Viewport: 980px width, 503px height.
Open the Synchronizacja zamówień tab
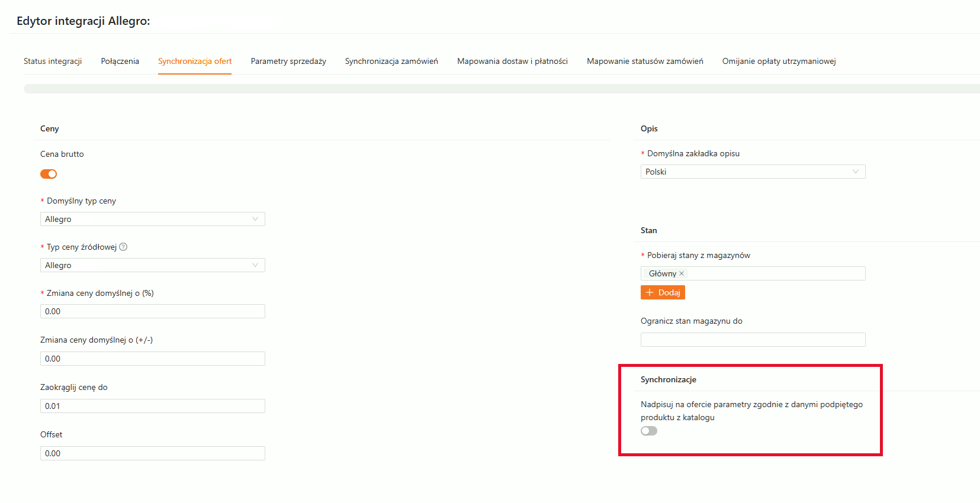coord(391,61)
